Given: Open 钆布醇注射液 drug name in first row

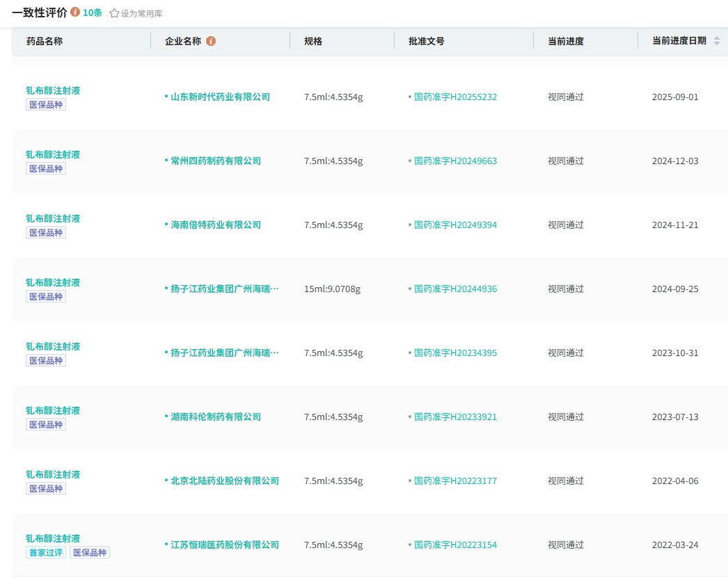Looking at the screenshot, I should [x=53, y=90].
